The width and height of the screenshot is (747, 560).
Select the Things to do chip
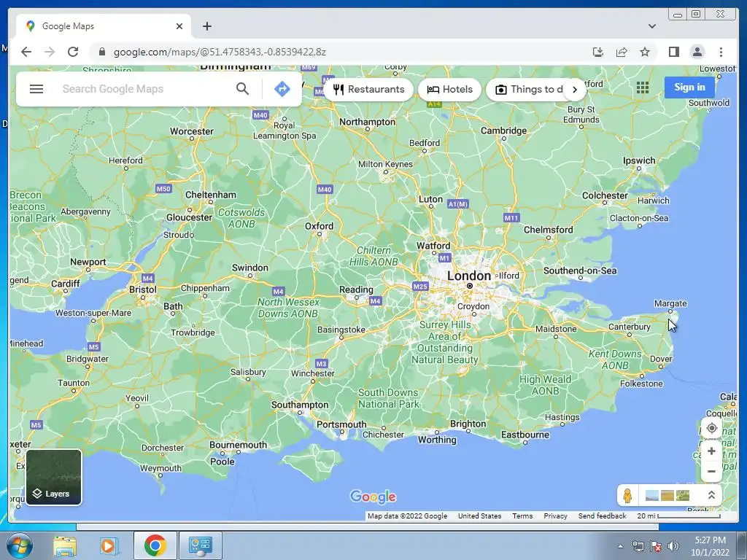pos(529,90)
